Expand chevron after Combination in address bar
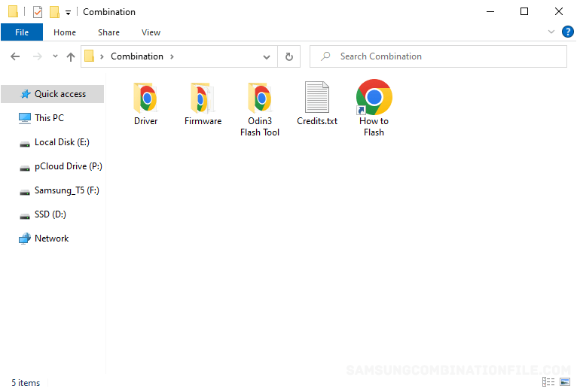This screenshot has width=577, height=392. coord(172,56)
